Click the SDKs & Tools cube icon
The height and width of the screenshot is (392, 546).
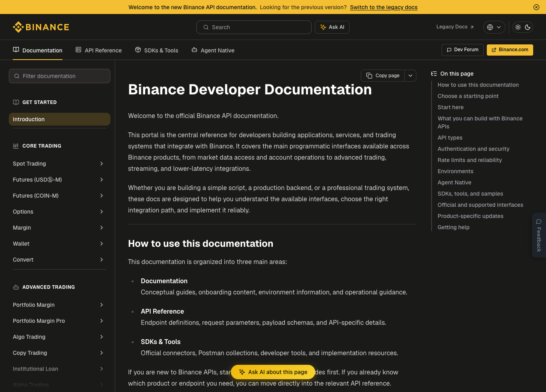[x=138, y=50]
